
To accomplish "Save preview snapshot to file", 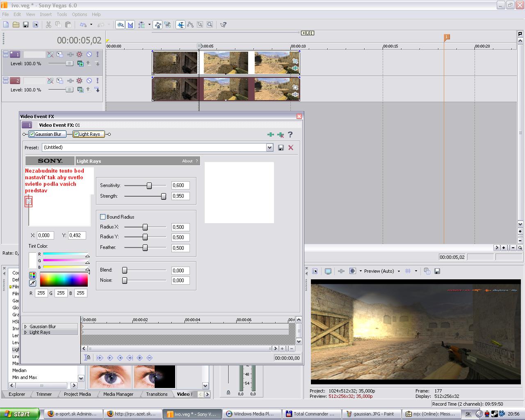I will pyautogui.click(x=437, y=271).
